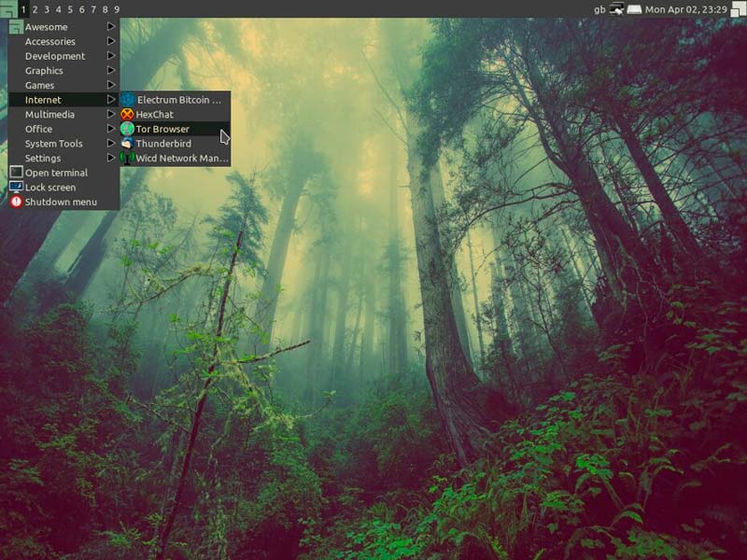Click the Electrum Bitcoin wallet icon

[x=128, y=99]
